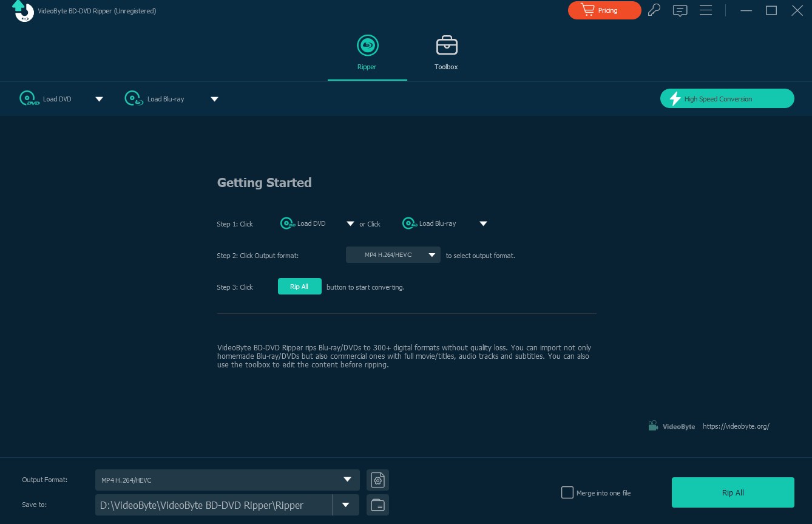Expand the Save to path dropdown arrow
Image resolution: width=812 pixels, height=524 pixels.
(x=346, y=505)
